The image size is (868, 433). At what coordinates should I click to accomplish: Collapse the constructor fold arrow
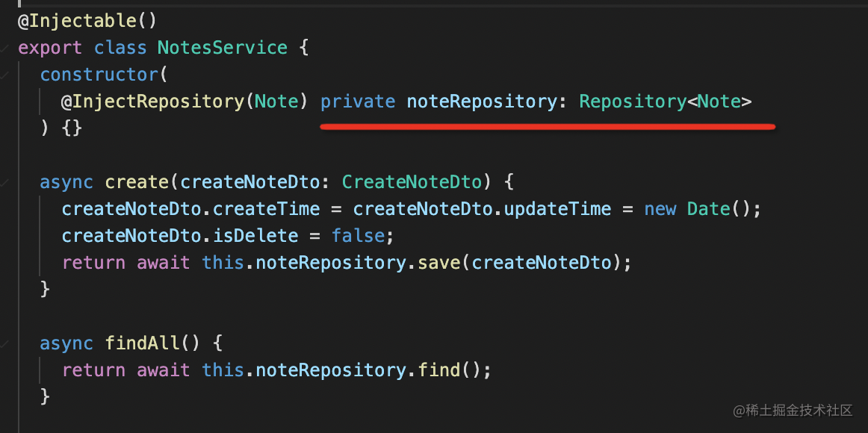tap(5, 75)
